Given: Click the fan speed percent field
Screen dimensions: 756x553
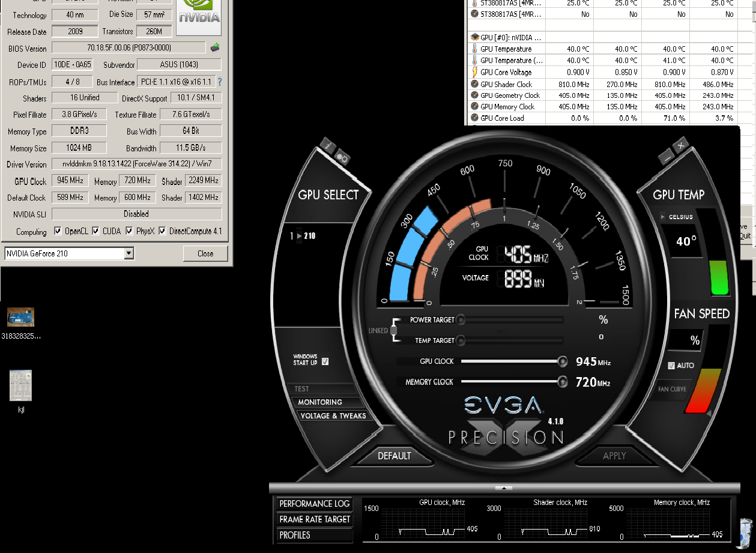Looking at the screenshot, I should coord(685,341).
